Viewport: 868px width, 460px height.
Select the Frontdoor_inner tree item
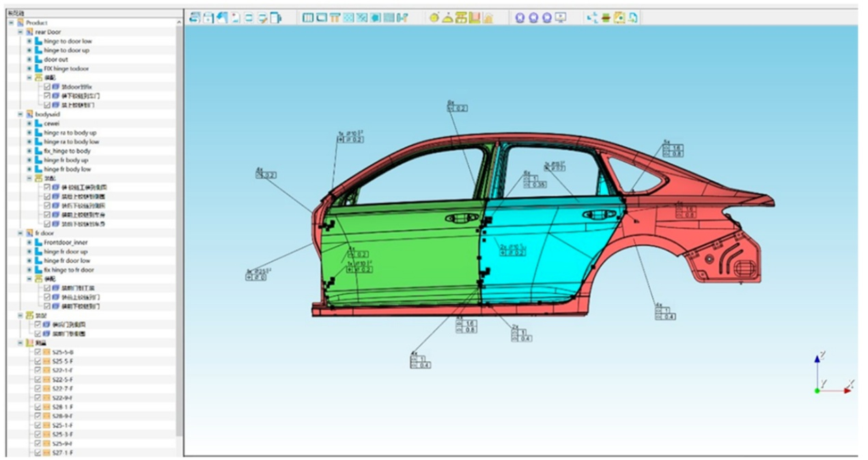click(66, 242)
